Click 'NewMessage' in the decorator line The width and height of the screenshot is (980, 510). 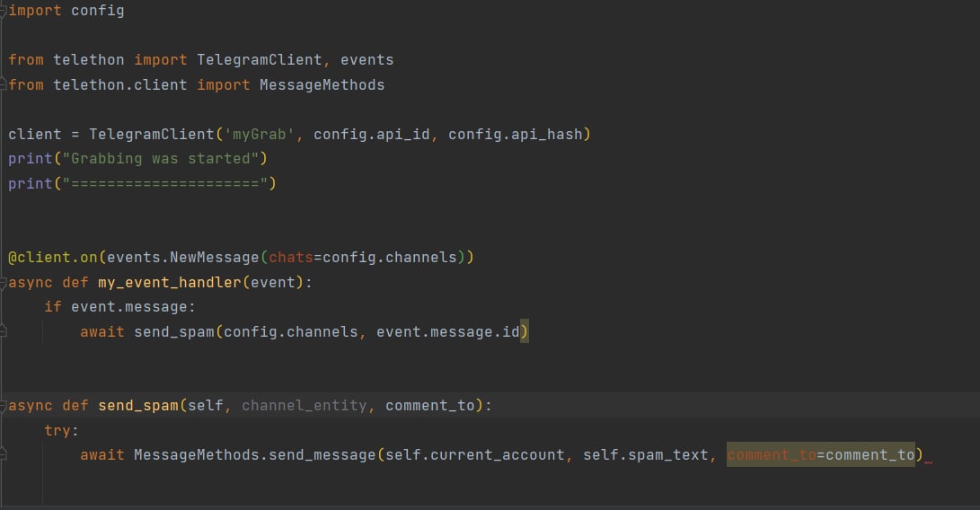[x=215, y=258]
